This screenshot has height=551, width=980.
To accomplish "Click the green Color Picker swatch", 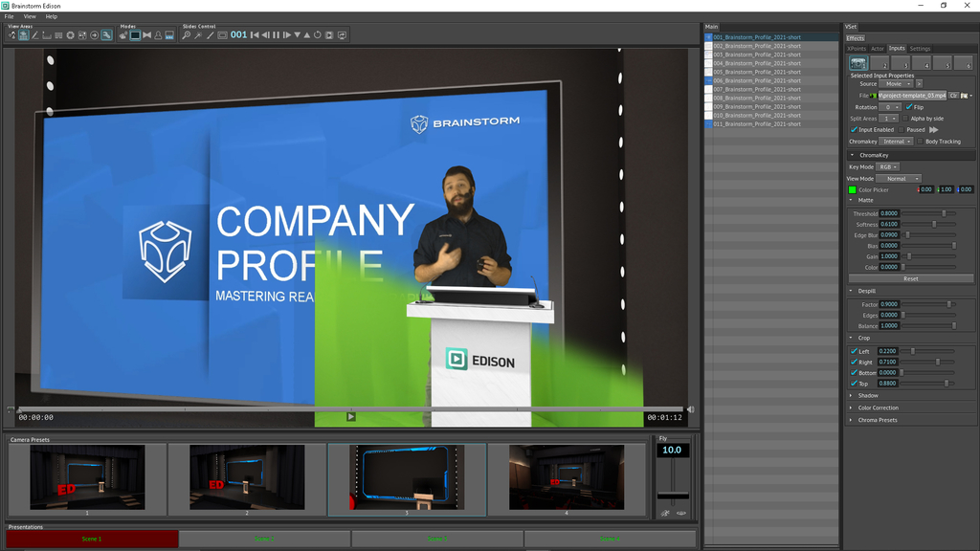I will [x=852, y=190].
